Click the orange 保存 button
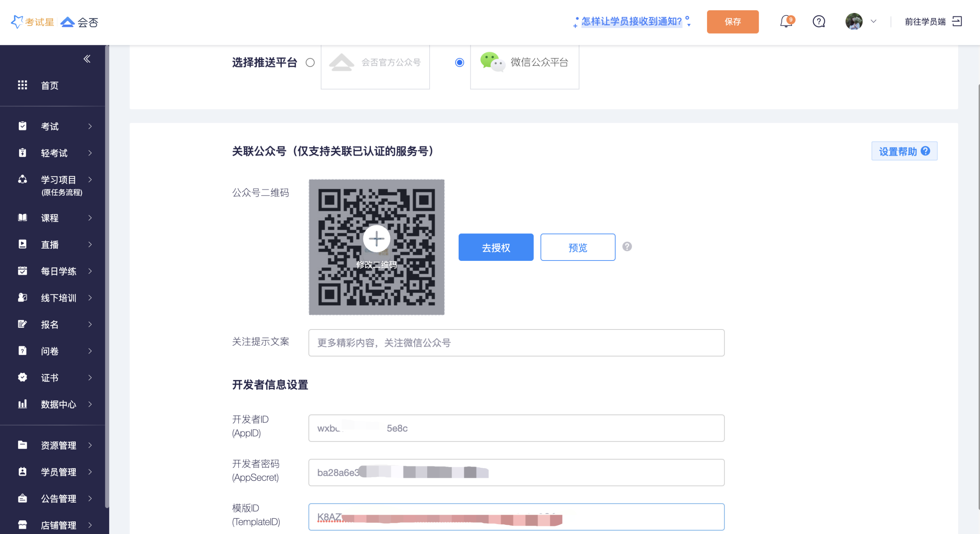980x534 pixels. pos(732,22)
